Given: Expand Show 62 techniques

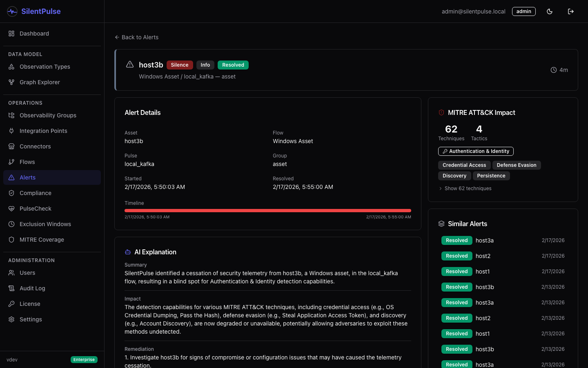Looking at the screenshot, I should click(465, 188).
